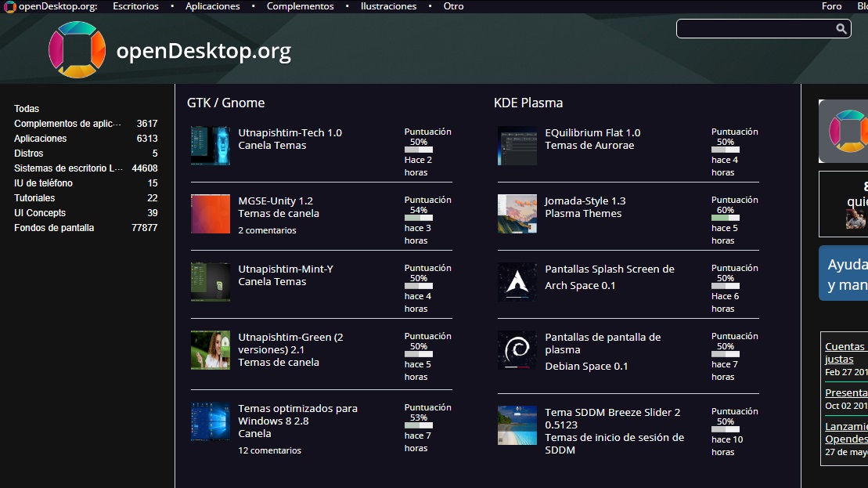Image resolution: width=868 pixels, height=488 pixels.
Task: Open the Debian Space 0.1 link
Action: (x=586, y=366)
